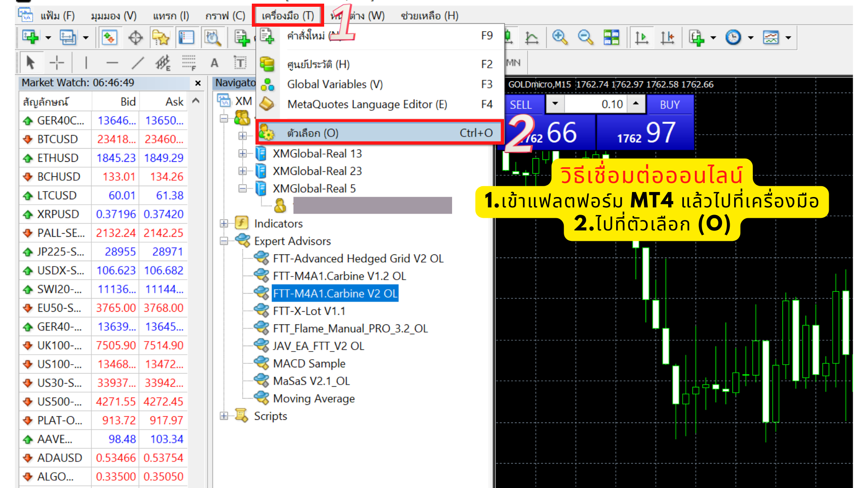Toggle the Data Window crosshair icon

click(x=135, y=38)
